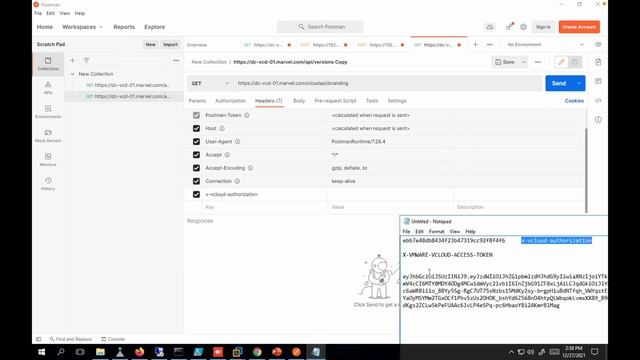Click the Sign In button
640x360 pixels.
coord(543,27)
